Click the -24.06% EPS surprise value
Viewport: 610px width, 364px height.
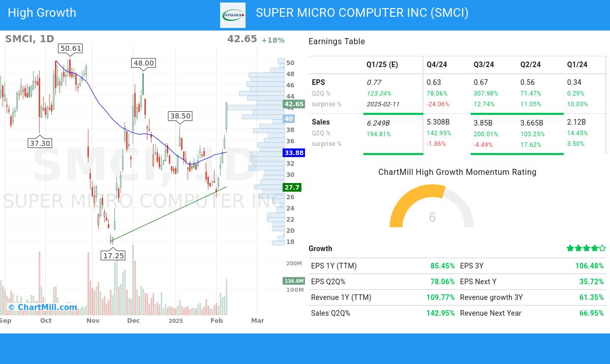438,104
